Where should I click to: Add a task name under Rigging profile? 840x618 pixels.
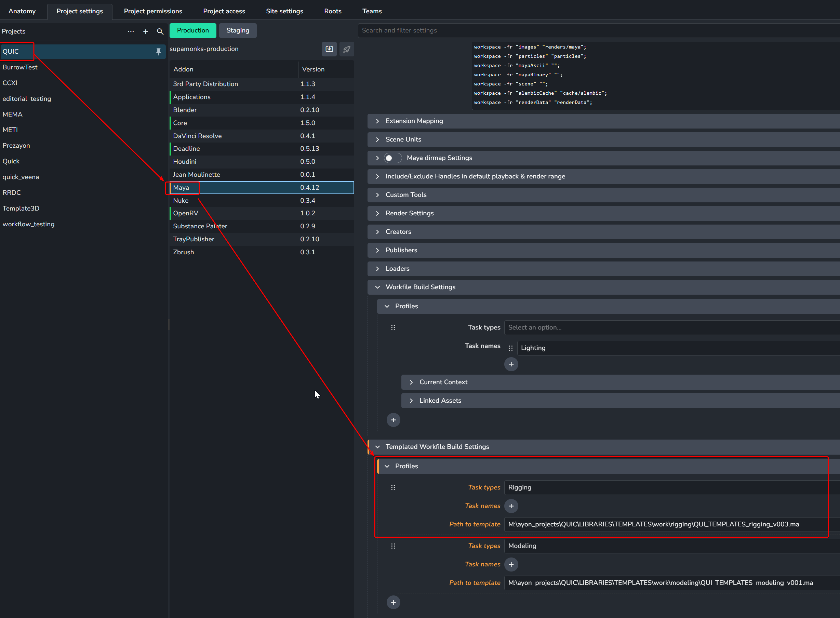pyautogui.click(x=511, y=506)
